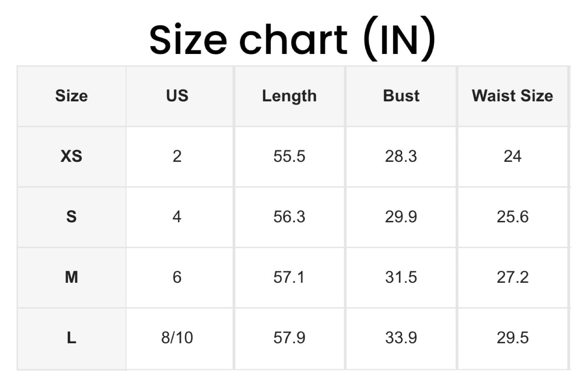Screen dimensions: 588x380
Task: Click the Length column header
Action: (x=289, y=96)
